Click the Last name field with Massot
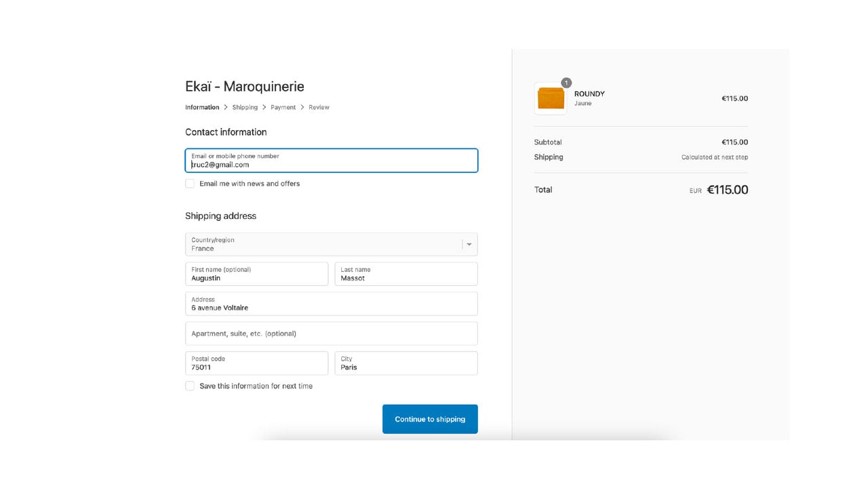This screenshot has height=488, width=868. 406,274
